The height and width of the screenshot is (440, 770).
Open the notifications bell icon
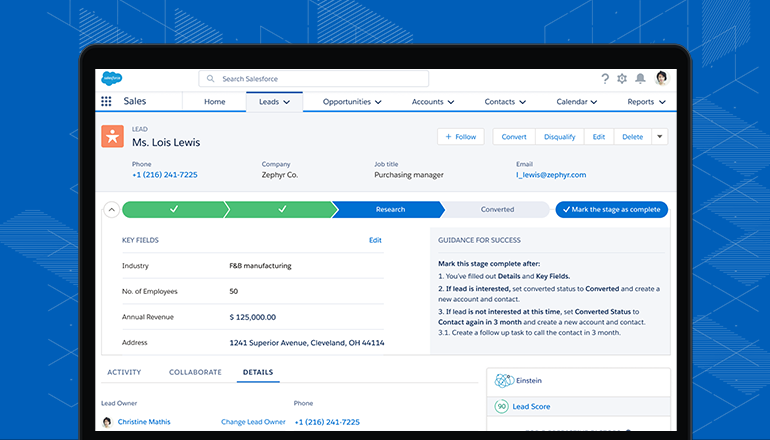point(640,78)
